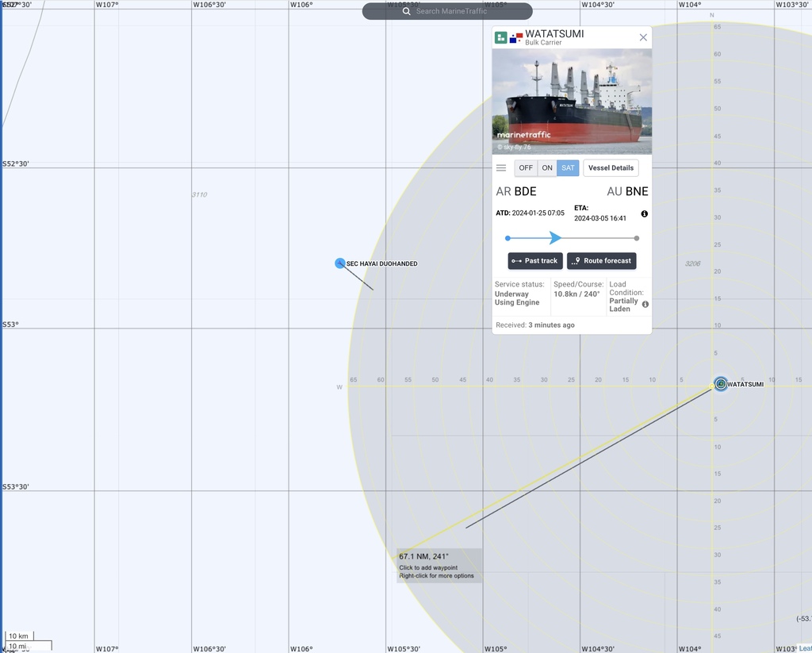
Task: Click the 10.8kn / 240° speed value
Action: pos(576,294)
